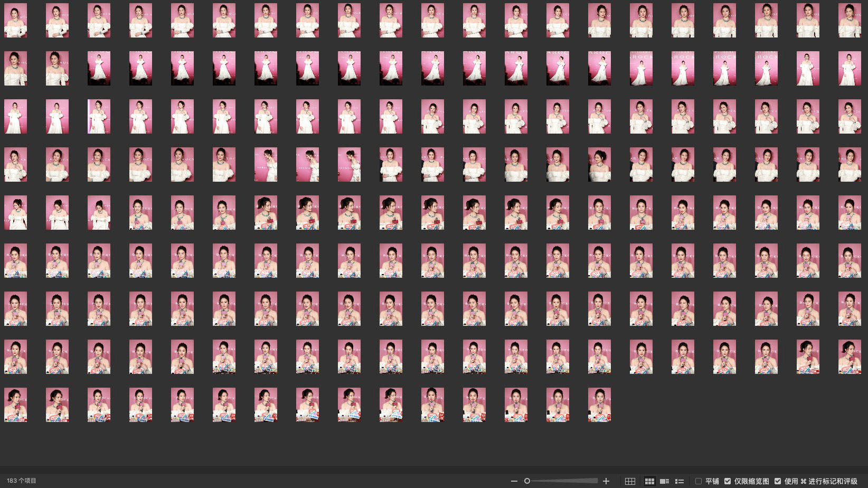Screen dimensions: 868x488
Task: Select the last thumbnail in the sixth row
Action: pyautogui.click(x=850, y=260)
